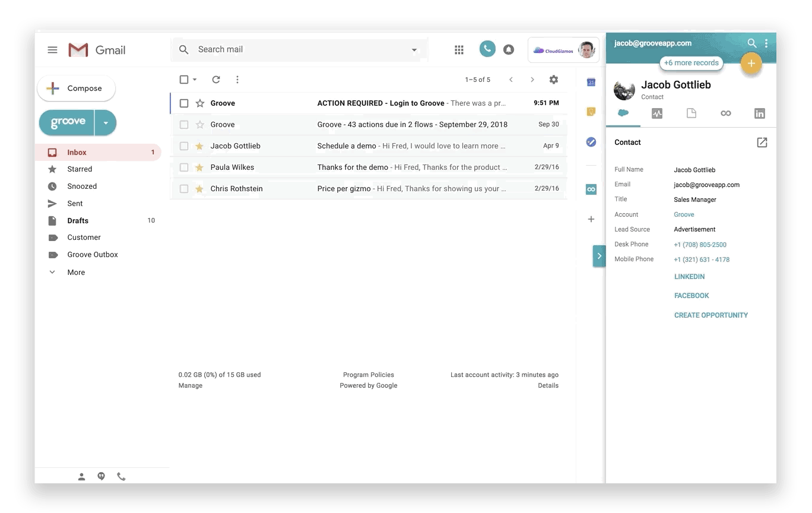Open Gmail settings gear
The height and width of the screenshot is (513, 812).
coord(554,80)
